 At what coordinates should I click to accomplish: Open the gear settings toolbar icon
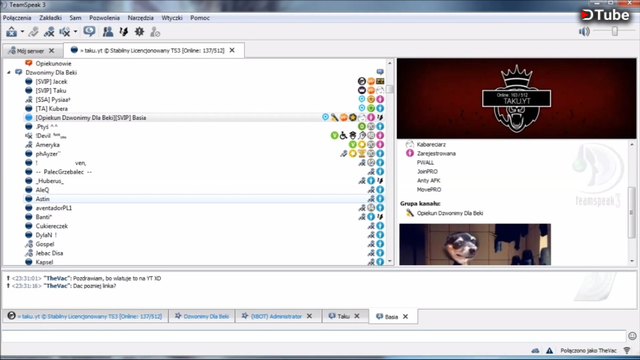(139, 31)
